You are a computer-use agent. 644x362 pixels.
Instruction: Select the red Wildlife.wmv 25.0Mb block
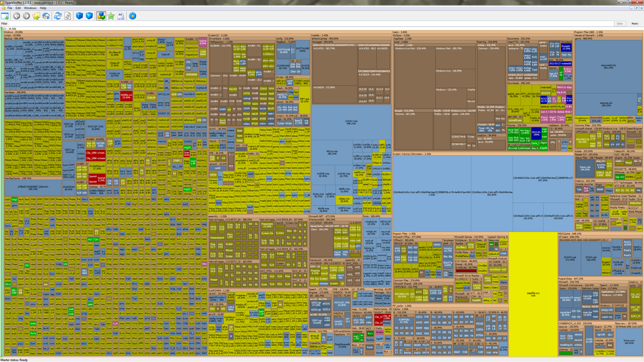[126, 96]
